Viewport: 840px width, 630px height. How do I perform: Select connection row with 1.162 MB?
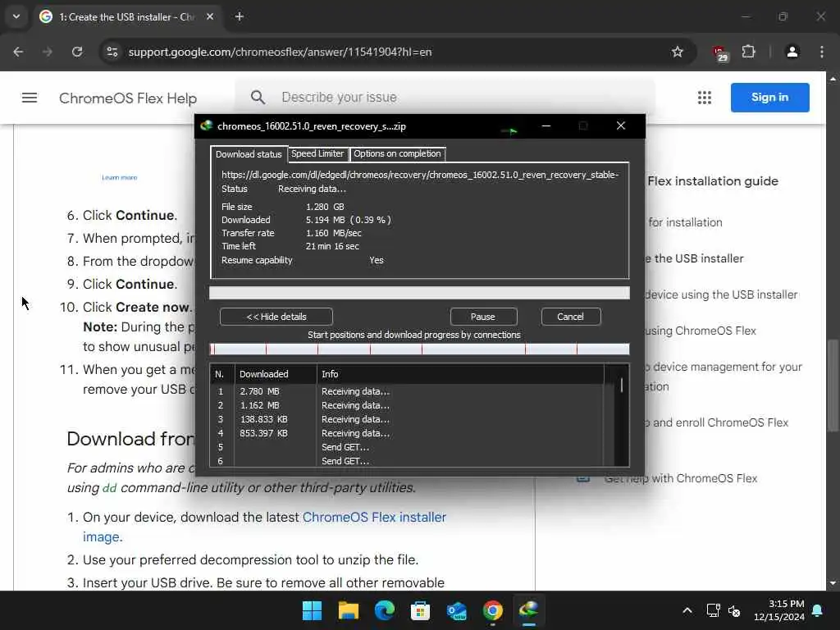pos(407,405)
